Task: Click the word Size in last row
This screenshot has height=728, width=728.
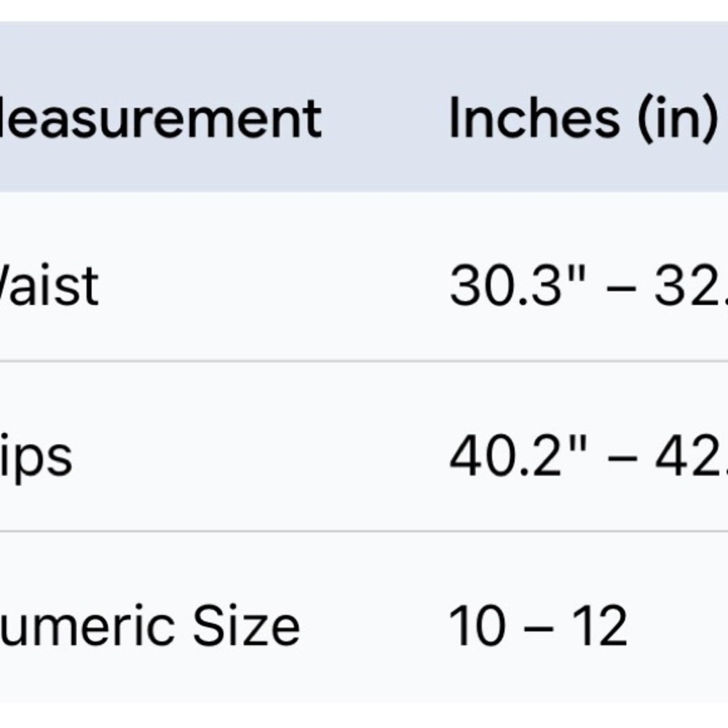Action: coord(245,626)
